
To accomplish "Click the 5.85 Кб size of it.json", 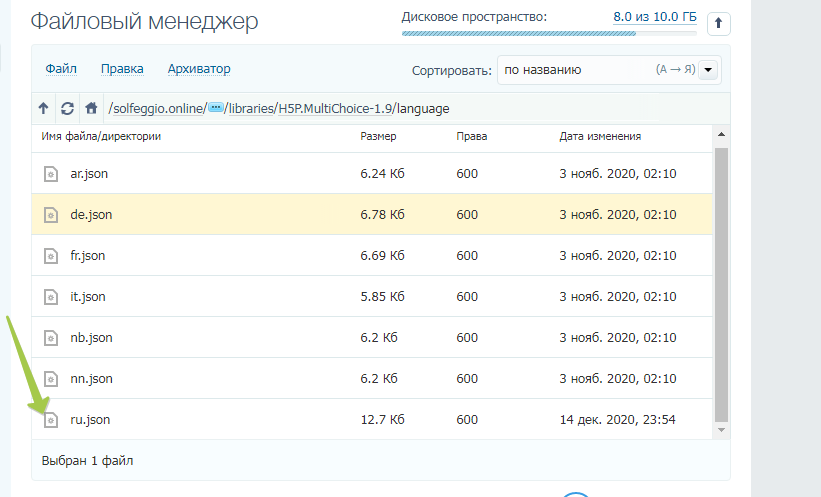I will click(x=382, y=297).
